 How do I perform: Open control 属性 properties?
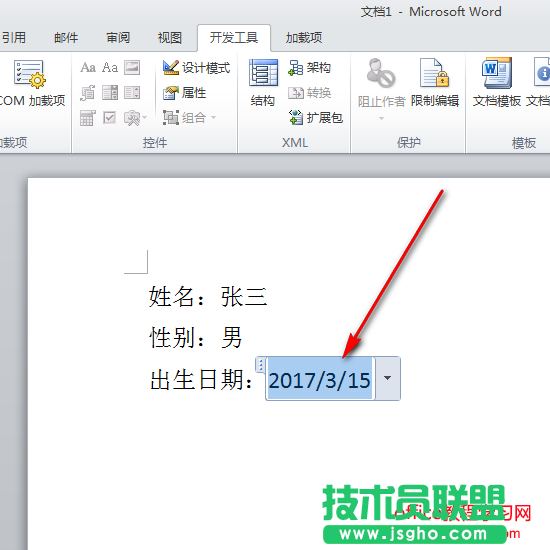(x=185, y=93)
